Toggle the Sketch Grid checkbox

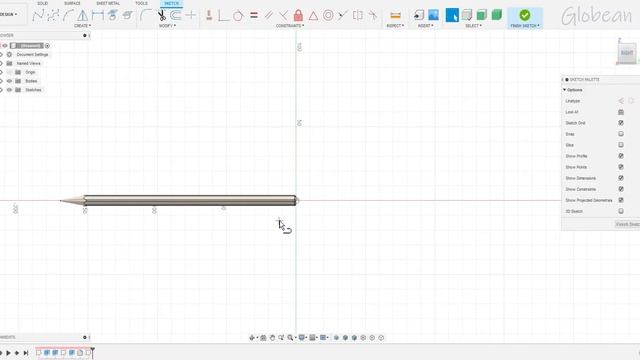click(621, 123)
